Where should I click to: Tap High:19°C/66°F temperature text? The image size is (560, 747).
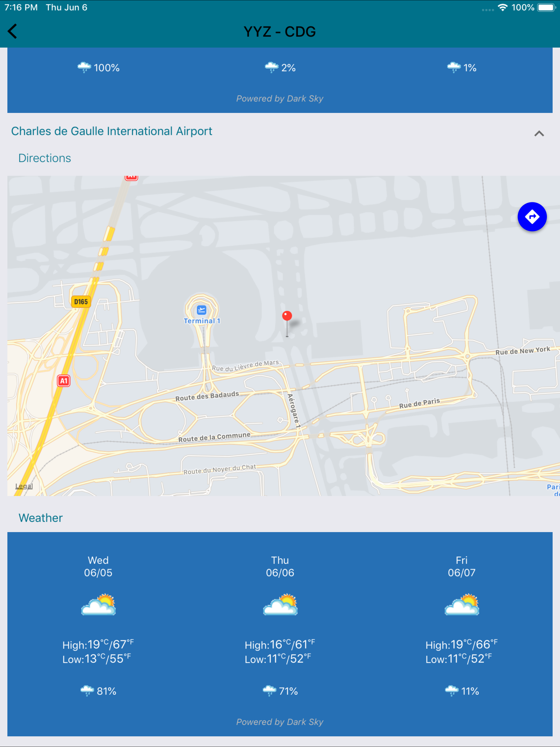click(461, 644)
